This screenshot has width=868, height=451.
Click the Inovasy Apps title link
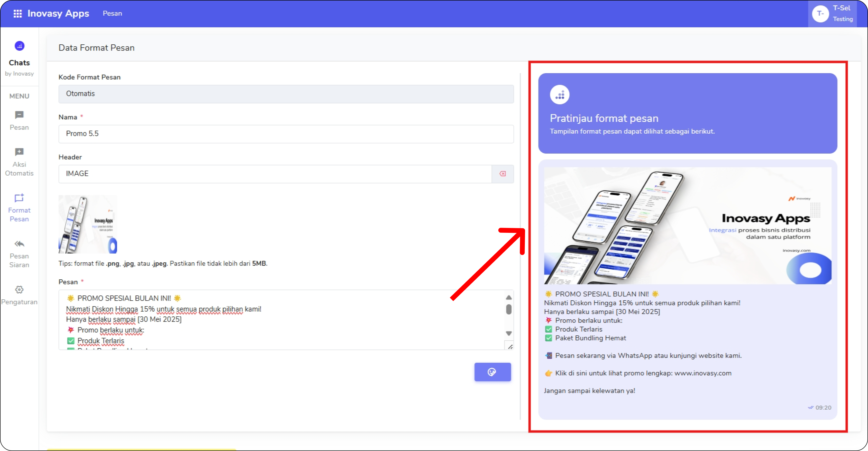point(58,13)
